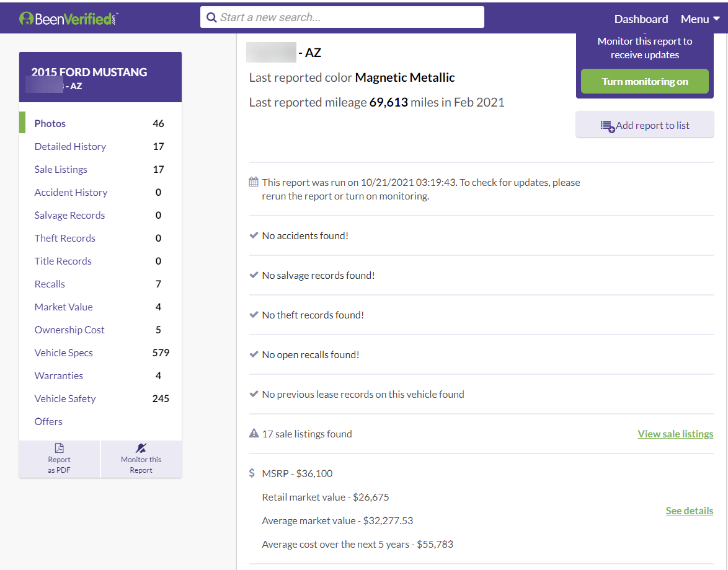Open the Dashboard page
The height and width of the screenshot is (570, 728).
(641, 19)
